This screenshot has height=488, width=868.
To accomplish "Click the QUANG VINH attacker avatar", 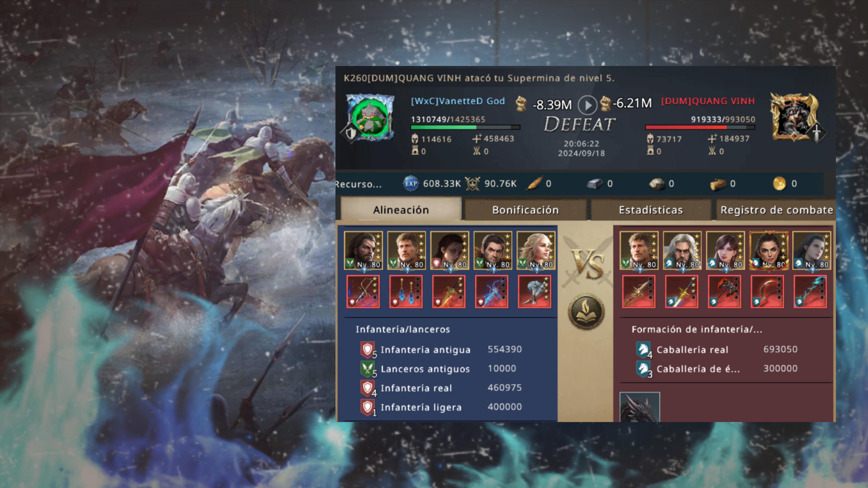I will tap(795, 117).
